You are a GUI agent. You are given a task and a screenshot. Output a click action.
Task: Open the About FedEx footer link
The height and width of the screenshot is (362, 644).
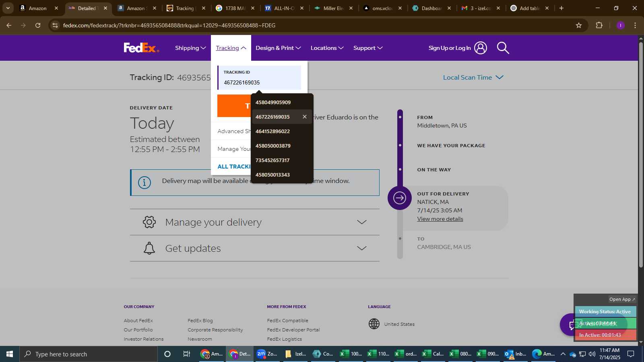click(138, 321)
